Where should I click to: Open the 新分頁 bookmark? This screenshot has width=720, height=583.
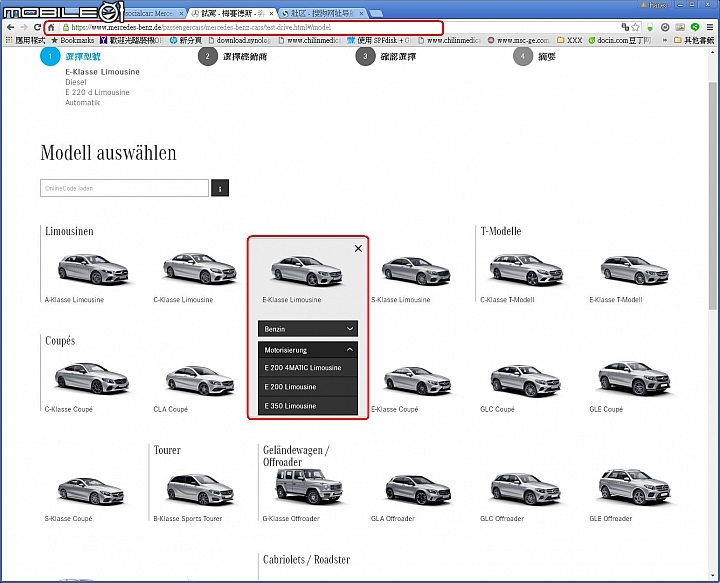pos(186,40)
